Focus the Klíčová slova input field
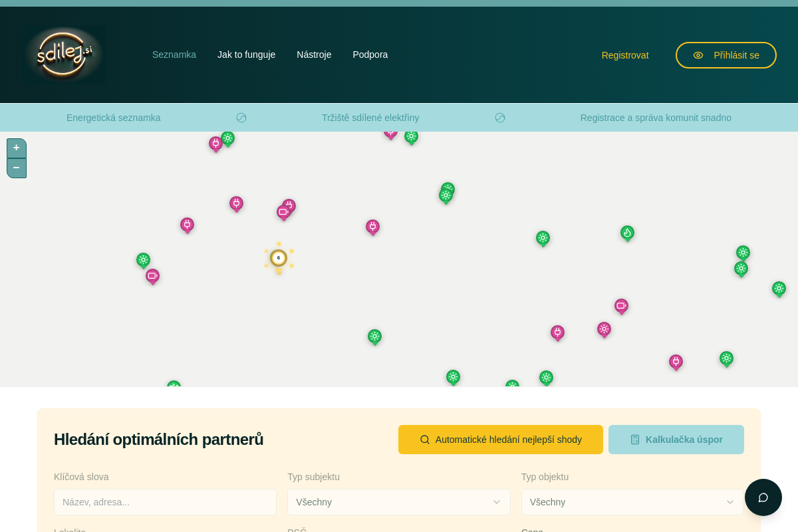This screenshot has width=798, height=532. pyautogui.click(x=165, y=502)
